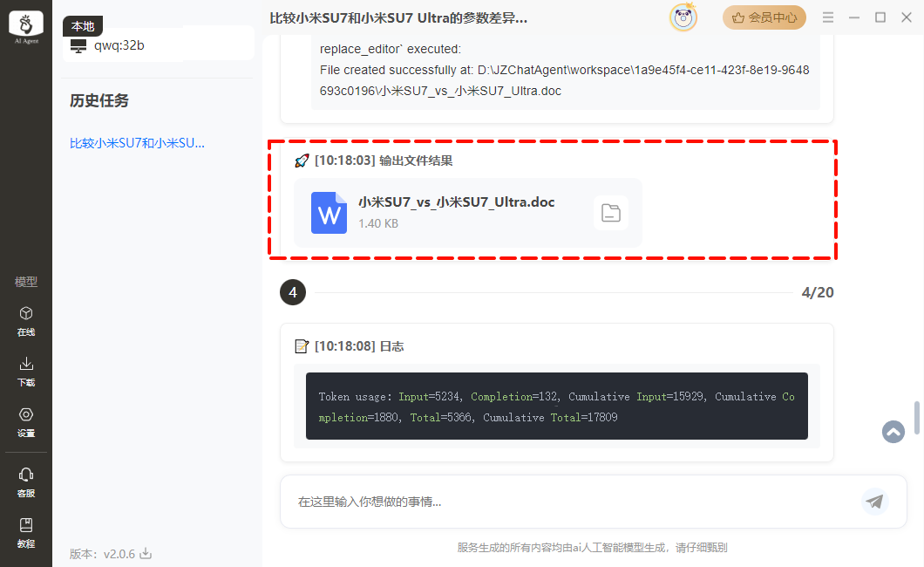The height and width of the screenshot is (567, 924).
Task: Click the vertical scrollbar thumb
Action: pos(917,418)
